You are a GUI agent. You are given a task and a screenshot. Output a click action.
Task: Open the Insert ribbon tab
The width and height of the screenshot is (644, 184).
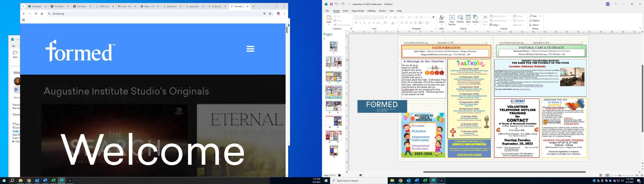point(346,11)
